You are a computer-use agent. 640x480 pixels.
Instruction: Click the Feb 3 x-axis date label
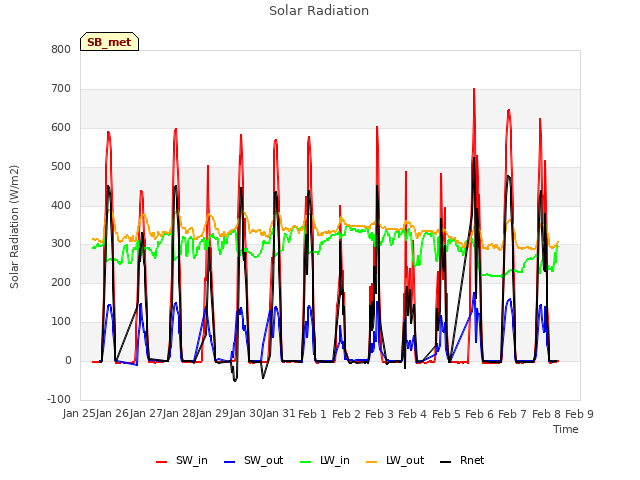pyautogui.click(x=379, y=414)
